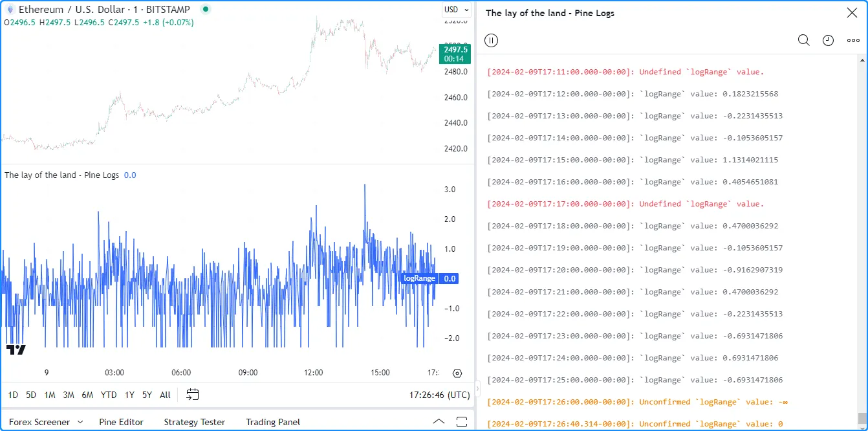Screen dimensions: 868x431
Task: Click the TradingView logo on chart
Action: (16, 349)
